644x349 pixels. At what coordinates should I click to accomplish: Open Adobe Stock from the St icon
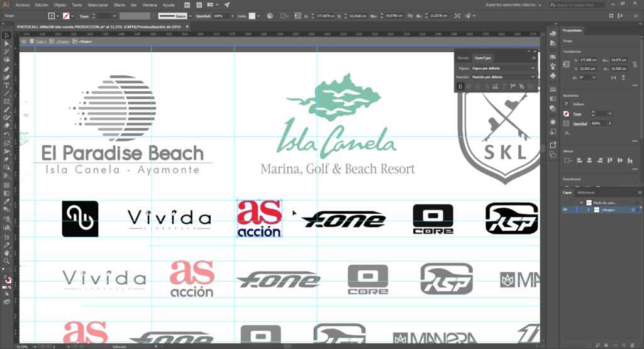pyautogui.click(x=199, y=5)
